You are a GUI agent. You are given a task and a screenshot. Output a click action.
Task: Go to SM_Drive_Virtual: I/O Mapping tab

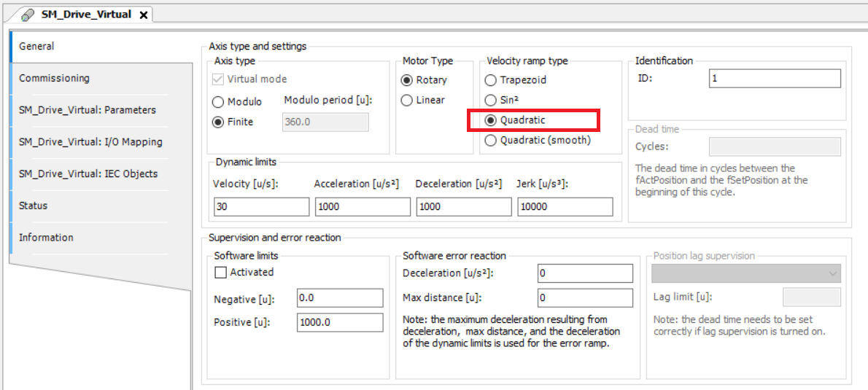tap(90, 142)
